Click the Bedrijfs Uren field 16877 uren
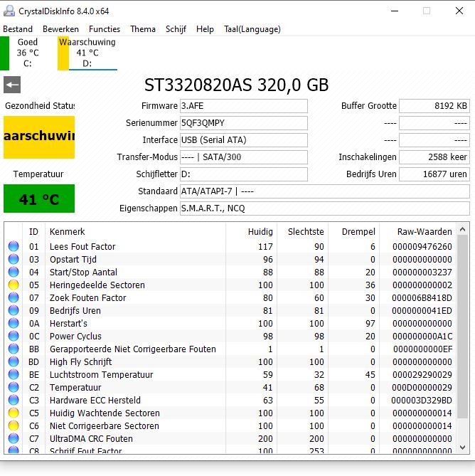The height and width of the screenshot is (476, 475). coord(434,174)
